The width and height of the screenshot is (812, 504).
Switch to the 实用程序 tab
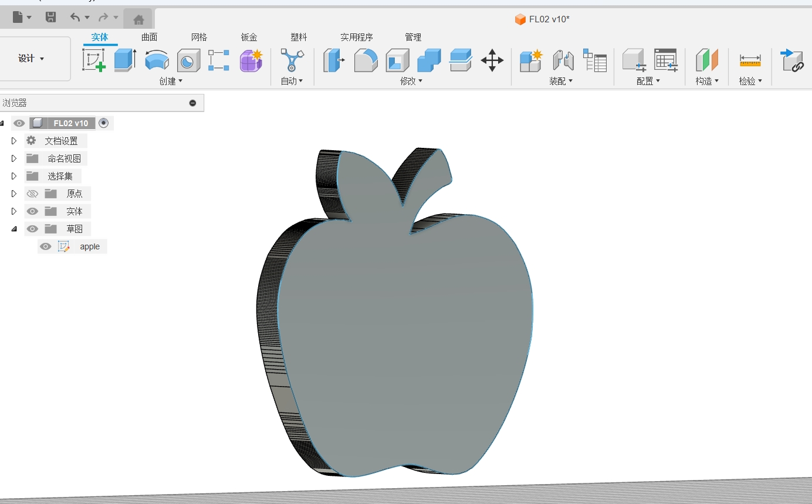[x=357, y=37]
